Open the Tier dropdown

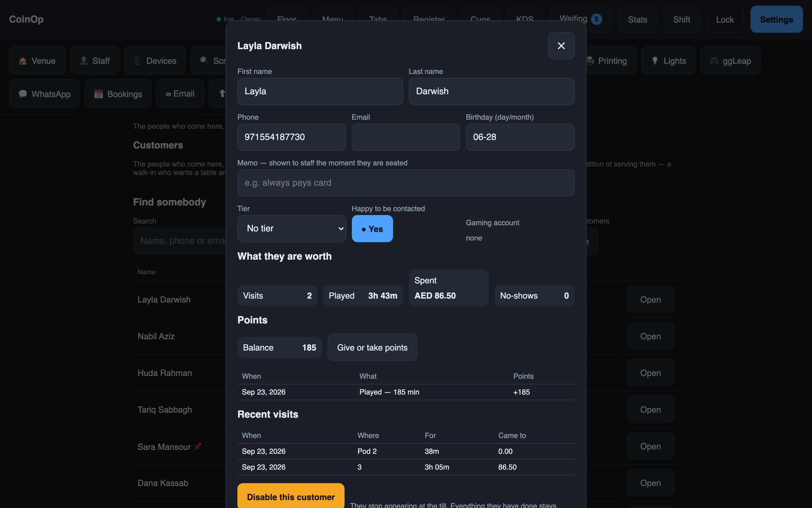[x=292, y=229]
